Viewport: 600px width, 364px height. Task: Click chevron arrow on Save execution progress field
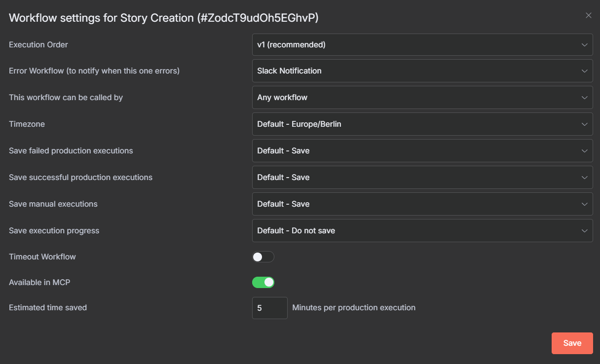[x=584, y=231]
